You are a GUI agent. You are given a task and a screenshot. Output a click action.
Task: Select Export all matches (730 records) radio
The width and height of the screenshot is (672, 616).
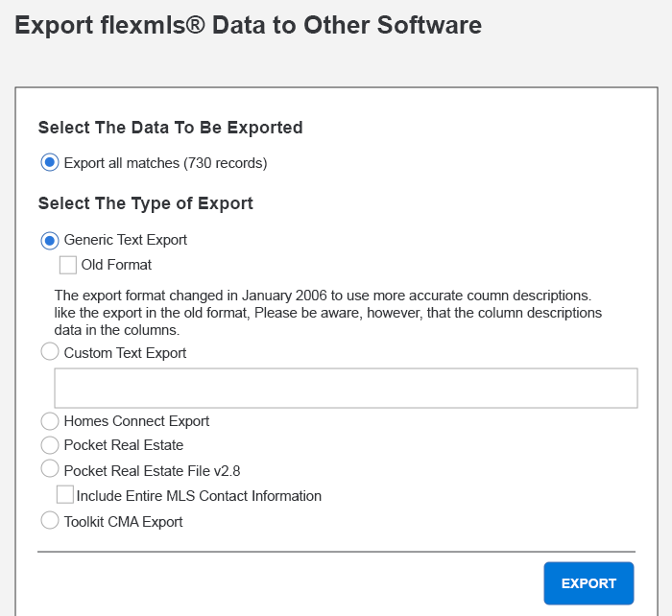tap(50, 163)
